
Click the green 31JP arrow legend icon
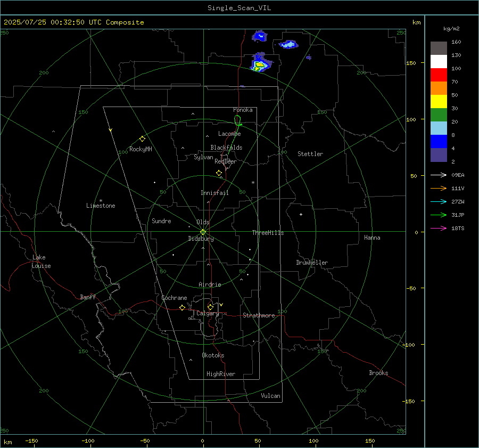point(439,215)
